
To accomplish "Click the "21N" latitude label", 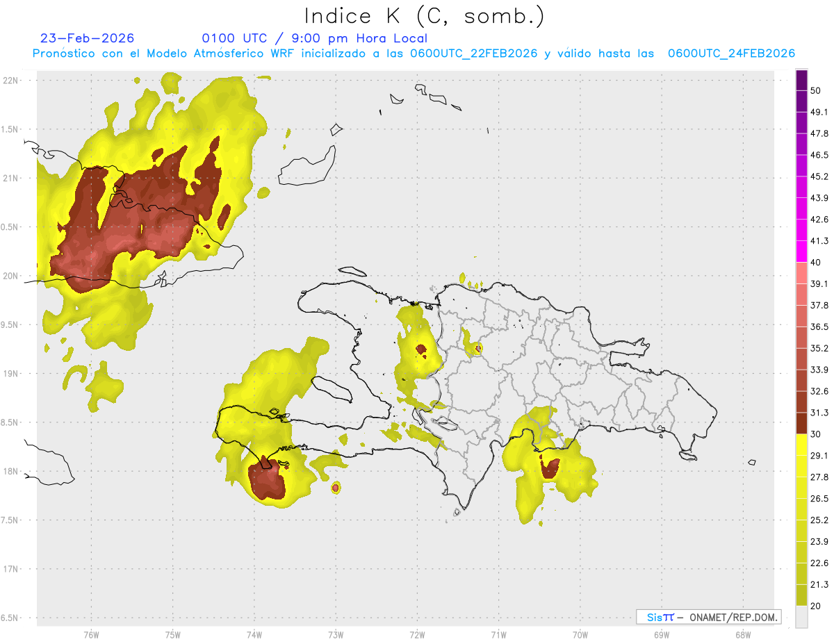I will coord(10,178).
